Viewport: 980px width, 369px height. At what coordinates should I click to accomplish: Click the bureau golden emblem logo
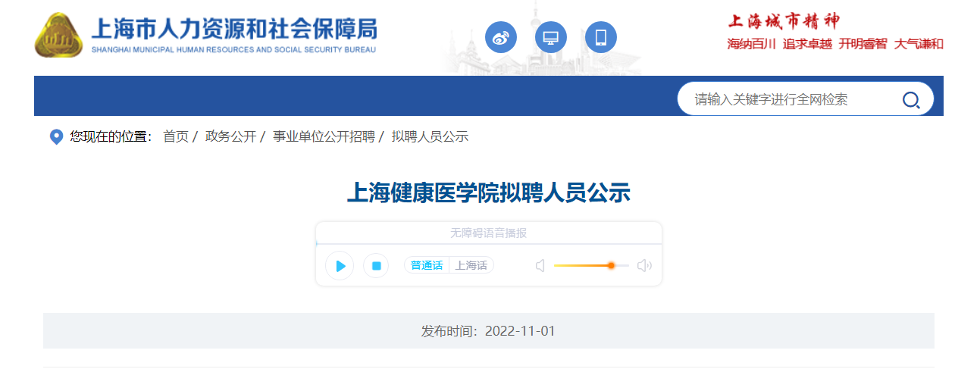click(59, 35)
